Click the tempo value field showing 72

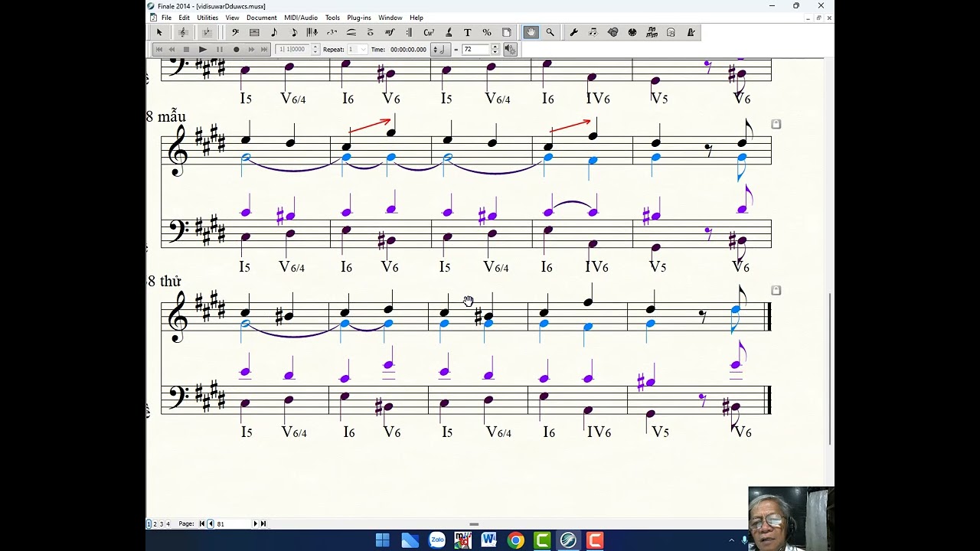tap(475, 49)
